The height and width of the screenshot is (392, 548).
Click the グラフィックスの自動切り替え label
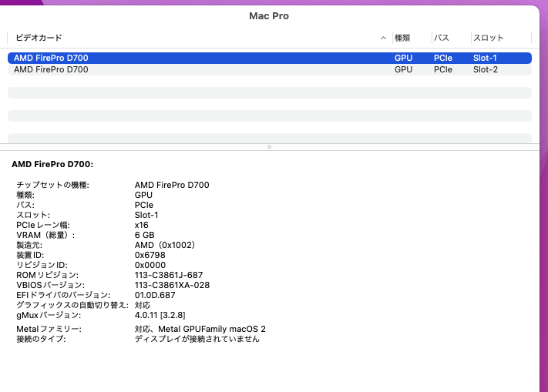pyautogui.click(x=72, y=306)
